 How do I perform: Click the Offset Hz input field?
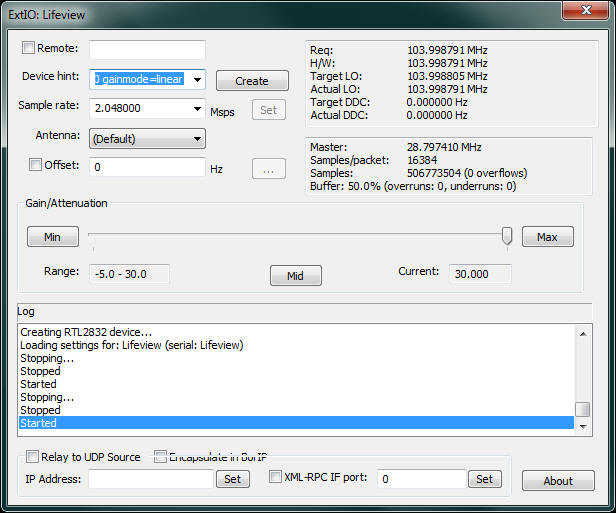(x=147, y=167)
